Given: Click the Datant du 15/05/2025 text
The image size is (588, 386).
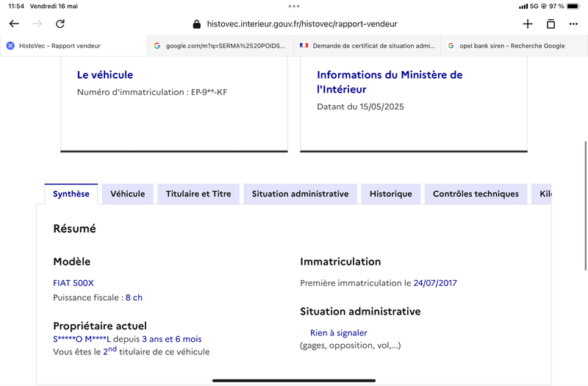Looking at the screenshot, I should pos(360,107).
